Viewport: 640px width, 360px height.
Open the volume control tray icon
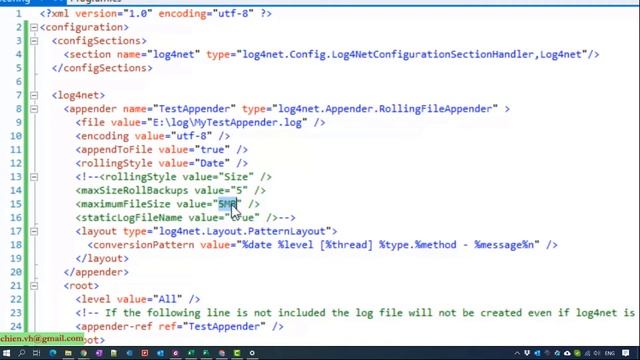pos(596,353)
